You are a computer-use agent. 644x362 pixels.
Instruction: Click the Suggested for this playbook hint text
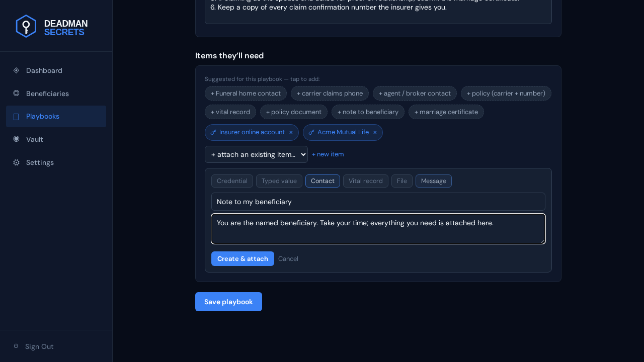point(262,79)
